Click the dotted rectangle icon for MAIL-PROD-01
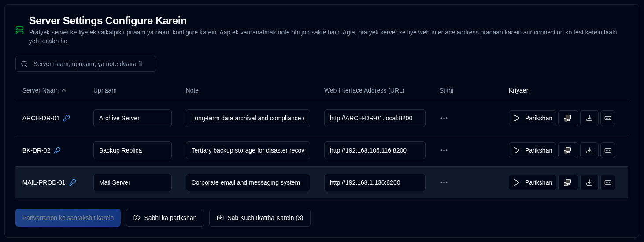Screen dimensions: 644x242 click(x=608, y=182)
